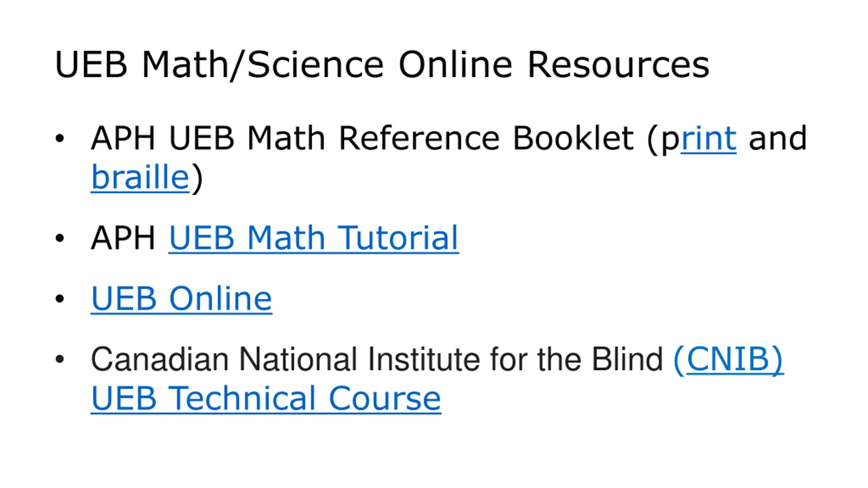Select the bullet marker before APH UEB Math Tutorial
Image resolution: width=868 pixels, height=488 pixels.
60,238
